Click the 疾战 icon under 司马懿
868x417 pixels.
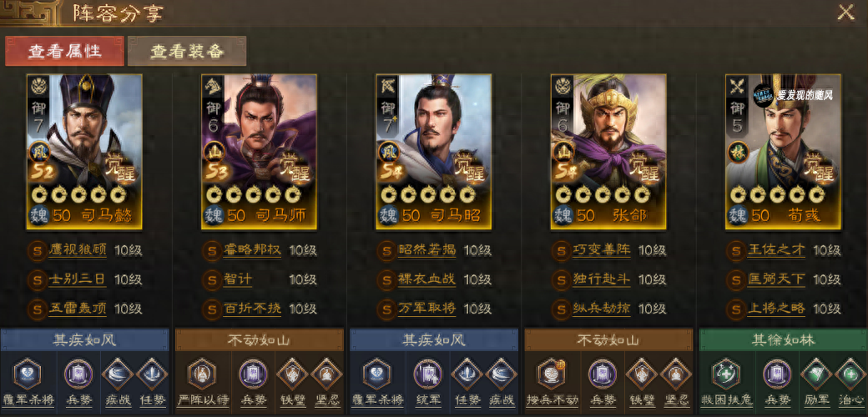coord(118,374)
